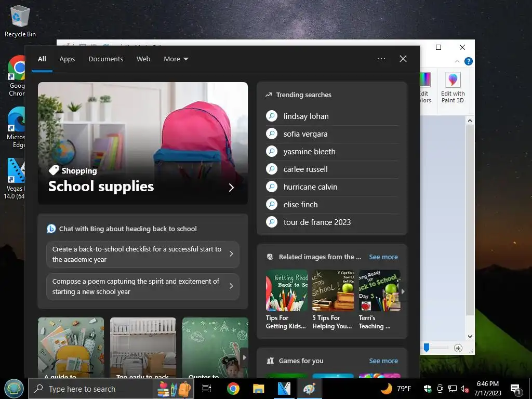Click next arrow on related images carousel

point(403,291)
